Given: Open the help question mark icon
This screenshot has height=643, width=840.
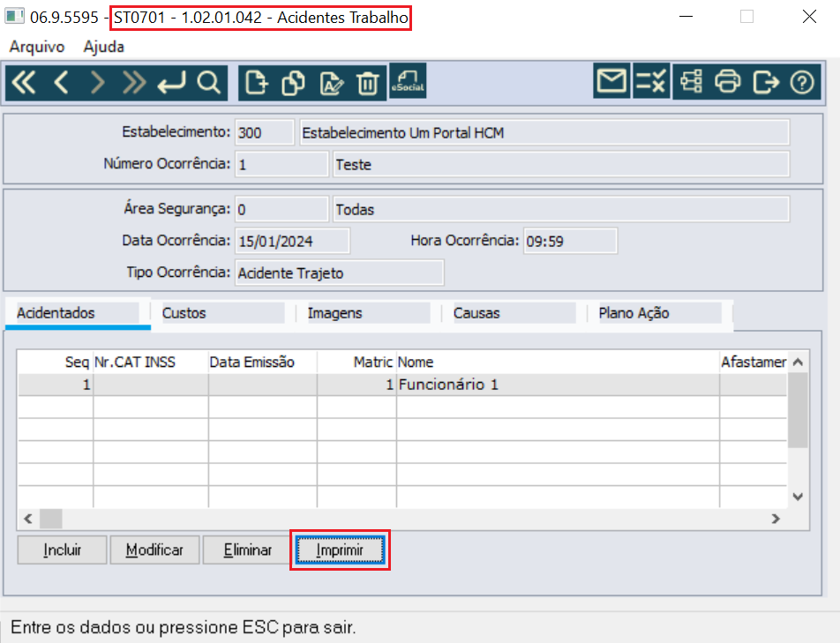Looking at the screenshot, I should tap(802, 82).
